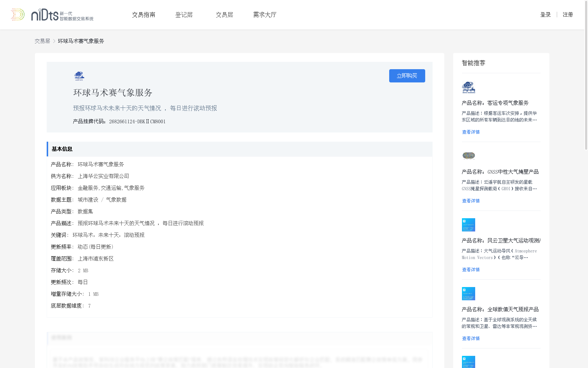Click the 全球数值天气预报产品 thumbnail
The image size is (588, 368).
[x=469, y=294]
